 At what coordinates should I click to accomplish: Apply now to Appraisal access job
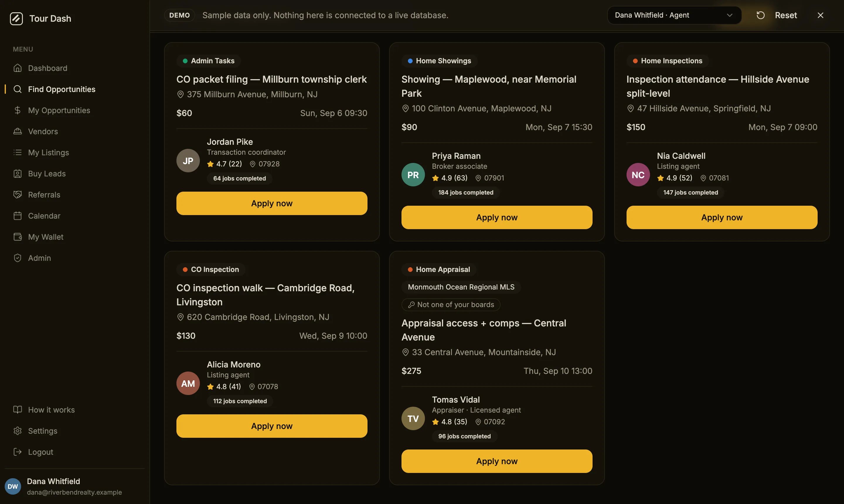coord(496,461)
